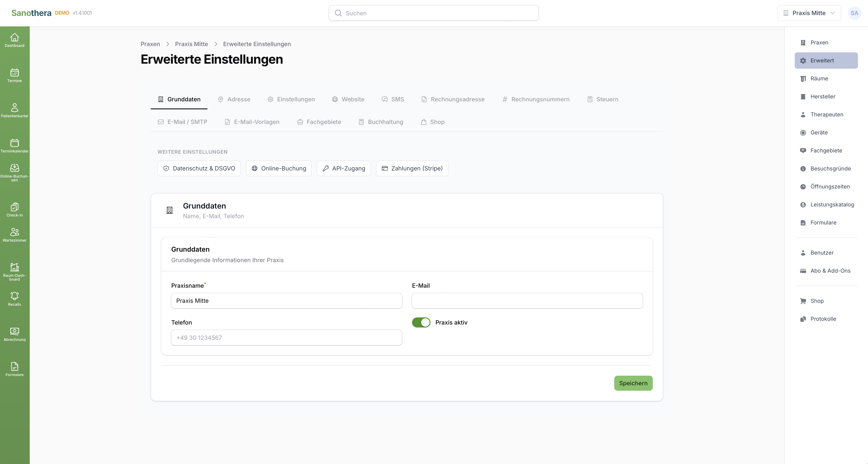868x464 pixels.
Task: Click the Telefon input field
Action: [286, 338]
